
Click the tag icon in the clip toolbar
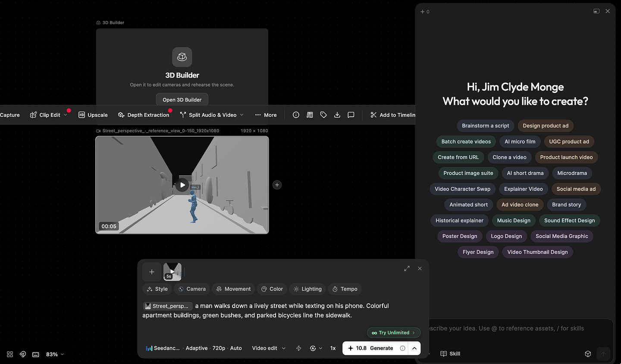(x=323, y=115)
